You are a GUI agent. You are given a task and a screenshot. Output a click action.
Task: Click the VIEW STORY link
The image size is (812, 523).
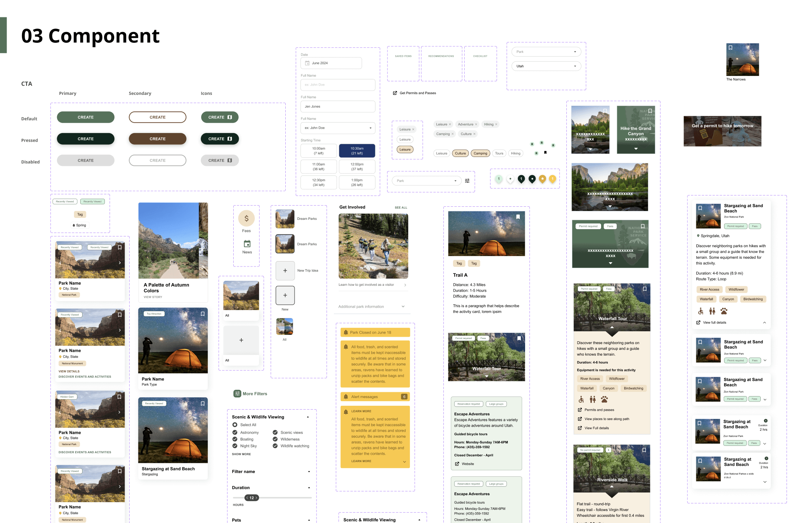[x=153, y=297]
